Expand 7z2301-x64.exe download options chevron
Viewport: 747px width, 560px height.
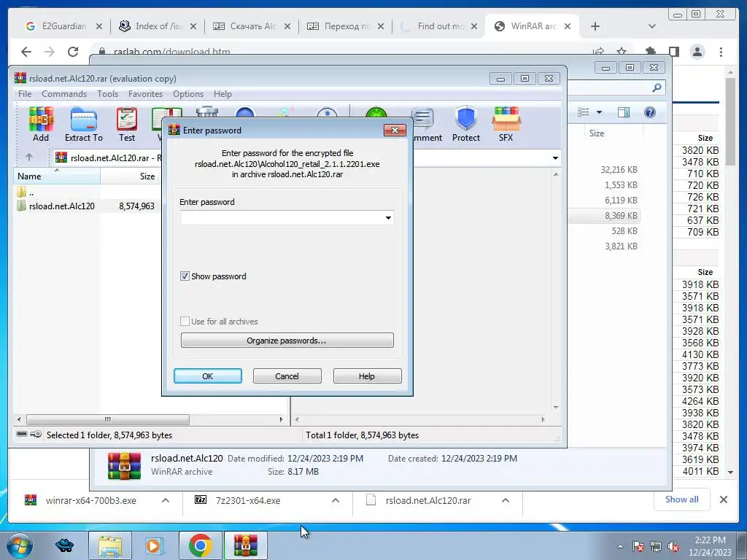click(x=336, y=500)
